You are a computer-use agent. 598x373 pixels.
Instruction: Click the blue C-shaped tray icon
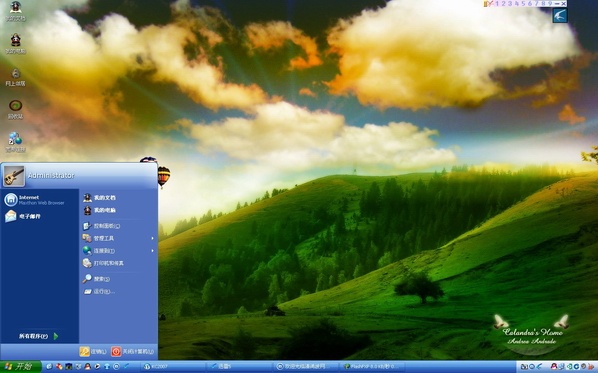pyautogui.click(x=576, y=367)
